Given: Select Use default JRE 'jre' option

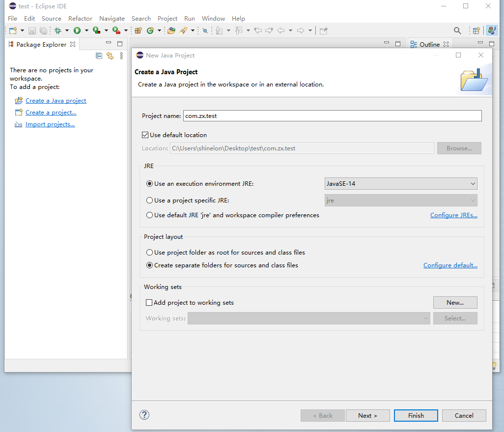Looking at the screenshot, I should click(149, 215).
